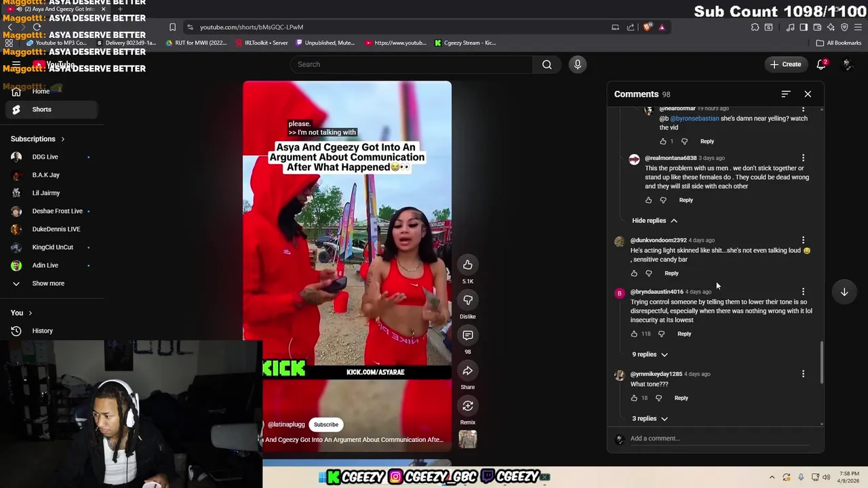
Task: Reply to @realmontana6838
Action: (686, 200)
